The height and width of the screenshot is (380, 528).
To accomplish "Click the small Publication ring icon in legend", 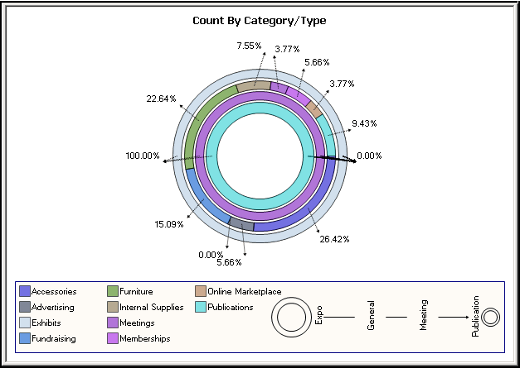I will [x=490, y=317].
